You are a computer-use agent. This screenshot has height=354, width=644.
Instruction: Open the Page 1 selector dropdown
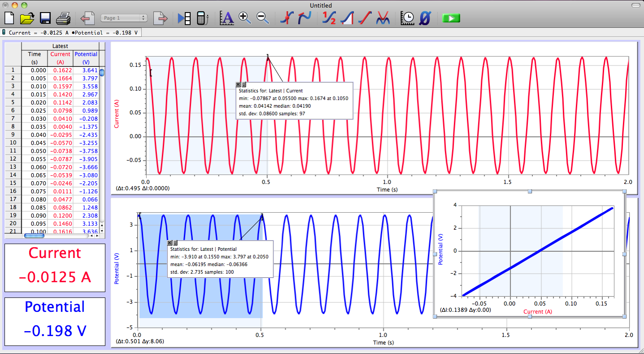124,18
